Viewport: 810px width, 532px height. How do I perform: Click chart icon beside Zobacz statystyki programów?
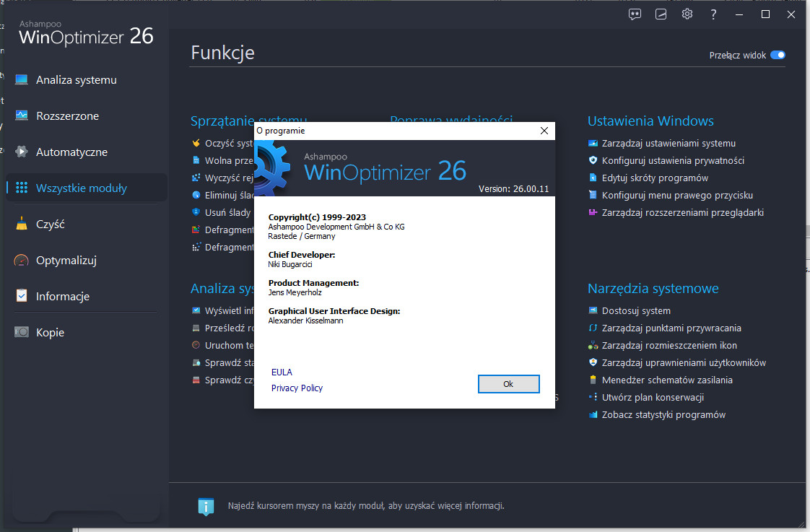pos(593,414)
